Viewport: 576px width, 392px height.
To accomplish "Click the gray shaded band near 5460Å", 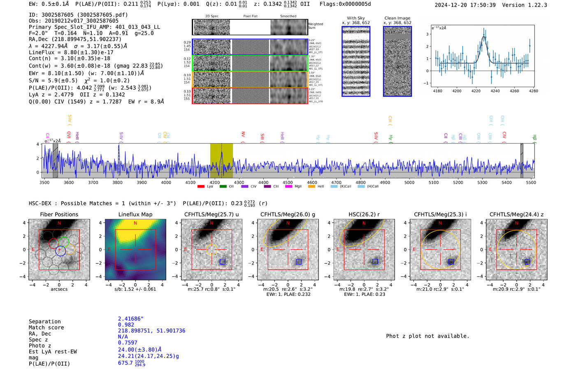I will tap(522, 161).
